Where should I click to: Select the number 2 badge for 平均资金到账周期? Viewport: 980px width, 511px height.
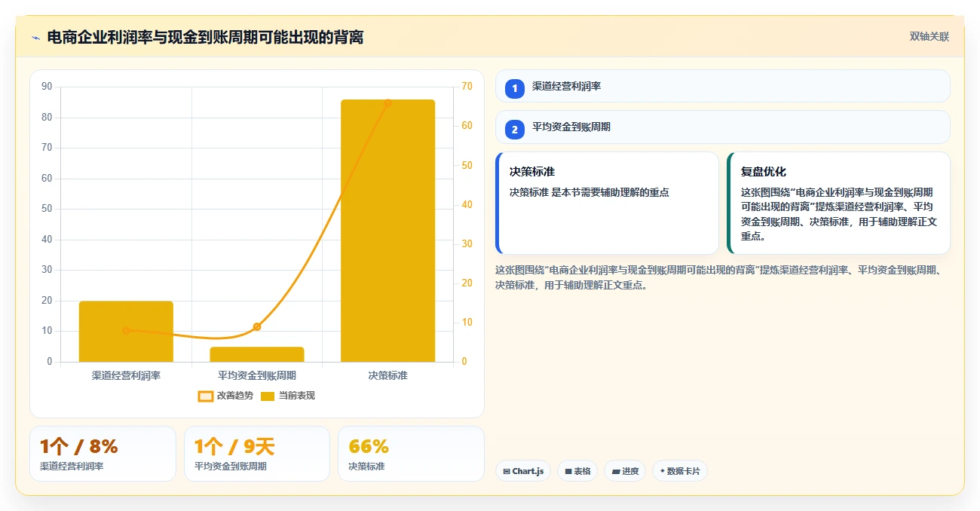coord(515,130)
